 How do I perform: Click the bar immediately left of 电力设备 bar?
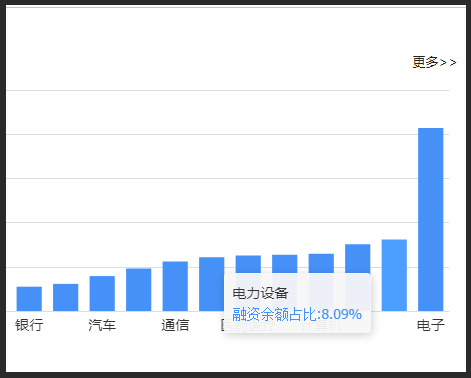(358, 259)
